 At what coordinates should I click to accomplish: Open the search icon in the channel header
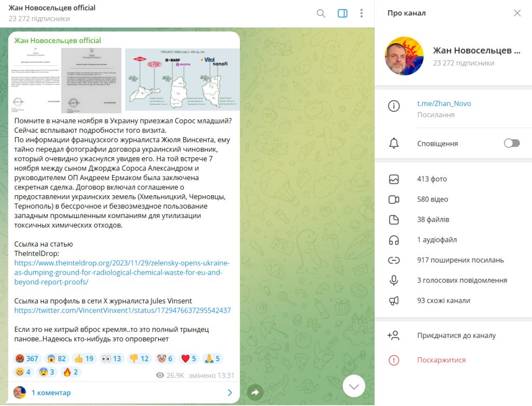tap(321, 13)
